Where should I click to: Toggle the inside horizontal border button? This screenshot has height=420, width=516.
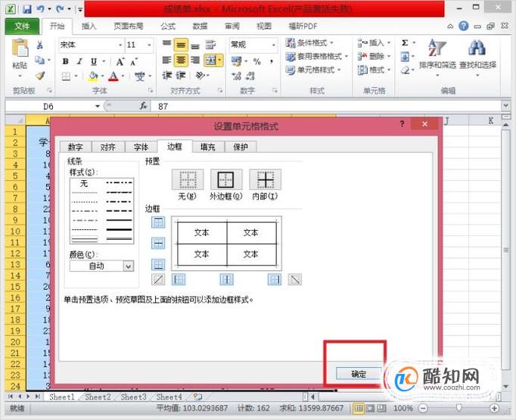158,244
